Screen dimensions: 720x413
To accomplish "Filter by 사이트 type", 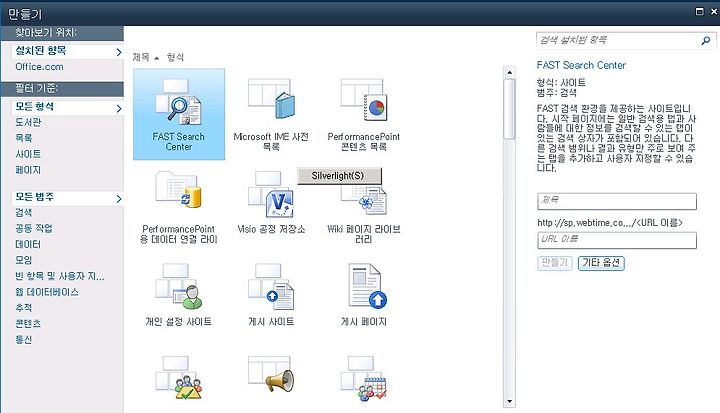I will coord(28,154).
